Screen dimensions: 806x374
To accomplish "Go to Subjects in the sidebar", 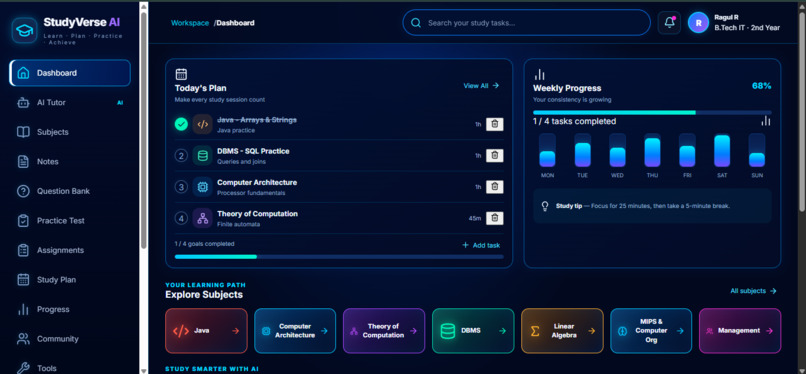I will pyautogui.click(x=70, y=132).
